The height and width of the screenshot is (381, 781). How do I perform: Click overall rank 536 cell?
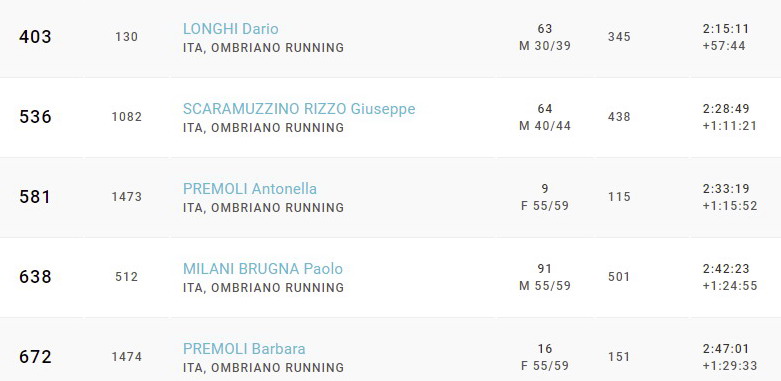click(x=35, y=117)
